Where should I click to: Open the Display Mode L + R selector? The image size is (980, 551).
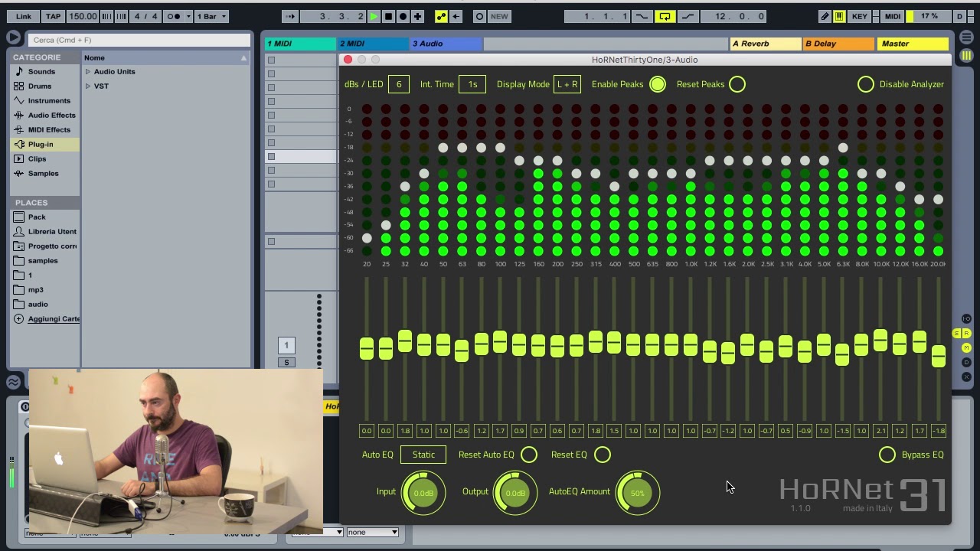point(567,84)
